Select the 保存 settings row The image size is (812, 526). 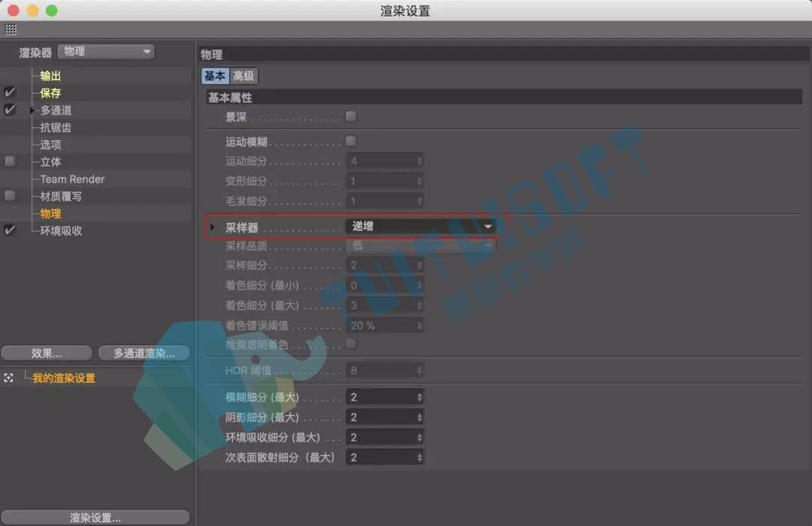click(x=50, y=93)
